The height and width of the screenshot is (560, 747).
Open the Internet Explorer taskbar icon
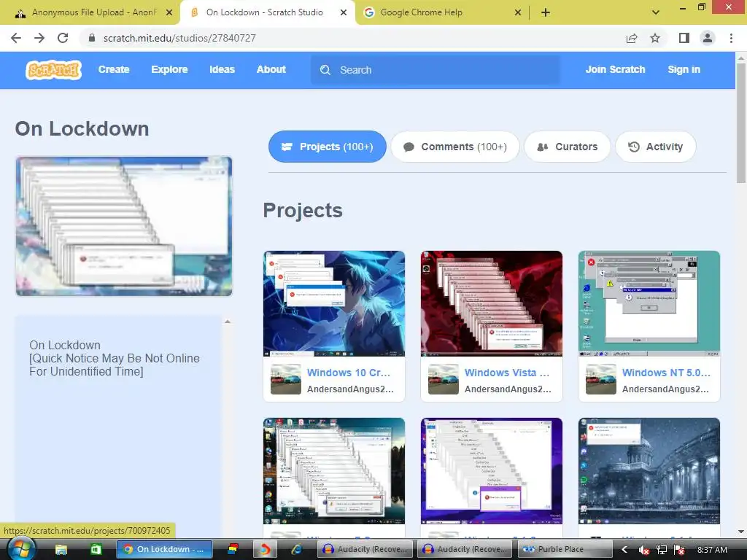298,550
